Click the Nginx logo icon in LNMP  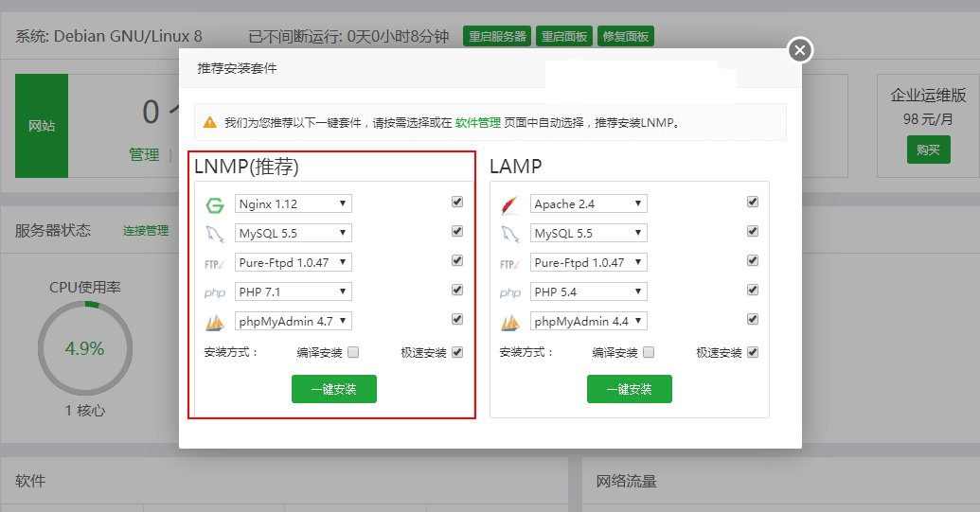tap(214, 204)
